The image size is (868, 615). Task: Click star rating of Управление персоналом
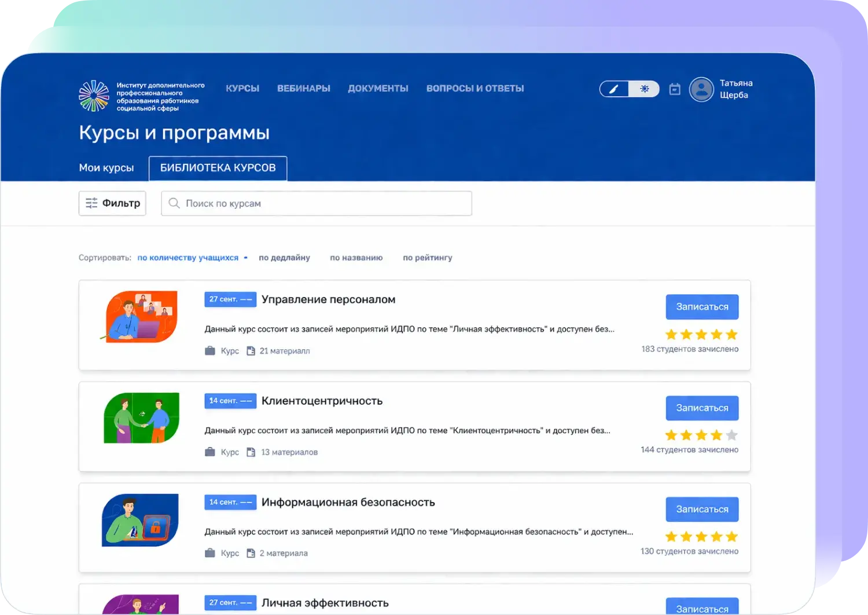(x=701, y=334)
